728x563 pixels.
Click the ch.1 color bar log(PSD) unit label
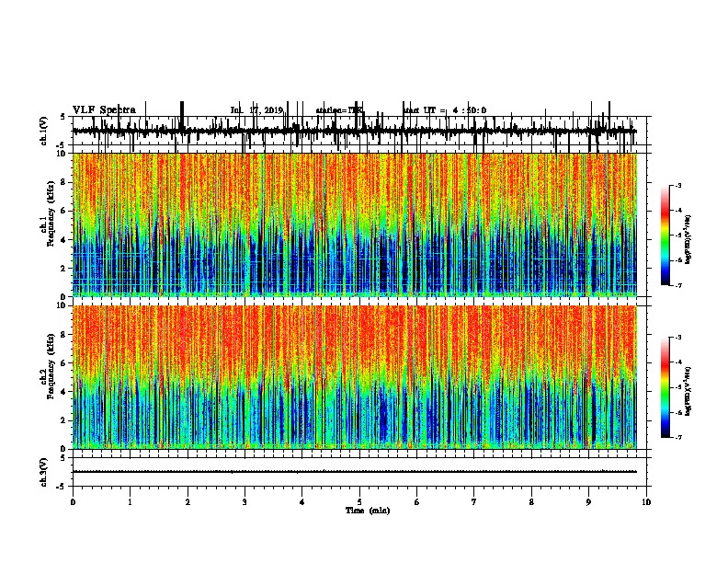[688, 240]
